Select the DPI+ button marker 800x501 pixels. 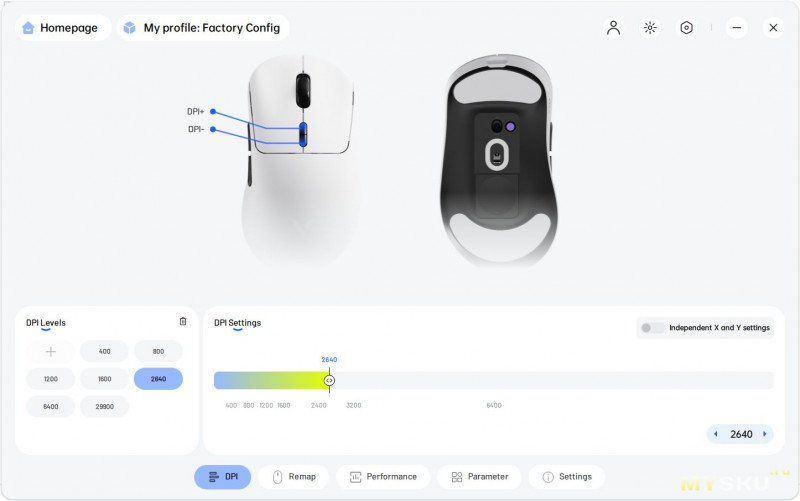(213, 111)
